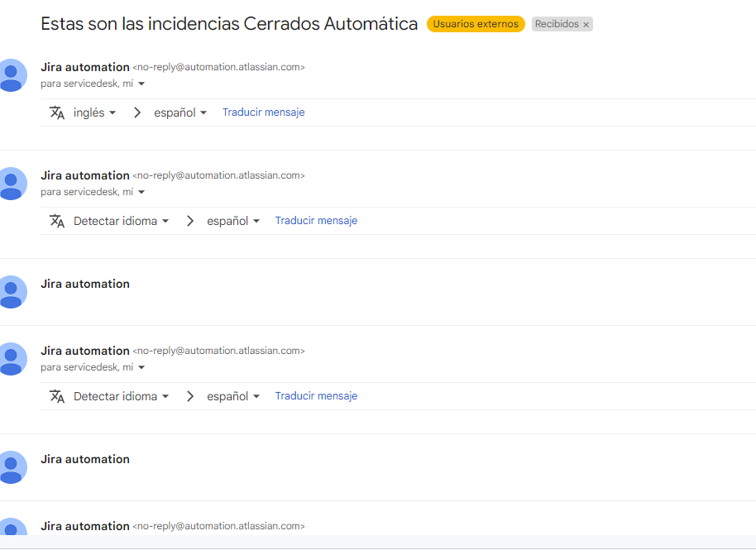The image size is (756, 550).
Task: Select the Usuarios externos label
Action: click(x=476, y=23)
